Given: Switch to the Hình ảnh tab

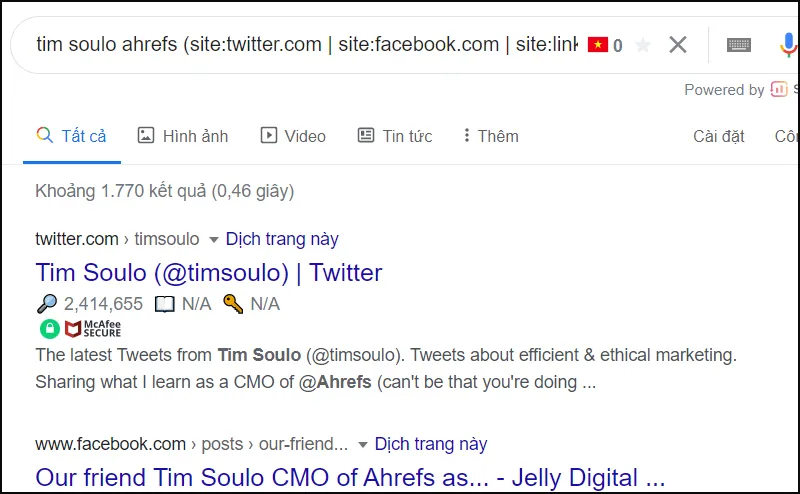Looking at the screenshot, I should point(183,136).
